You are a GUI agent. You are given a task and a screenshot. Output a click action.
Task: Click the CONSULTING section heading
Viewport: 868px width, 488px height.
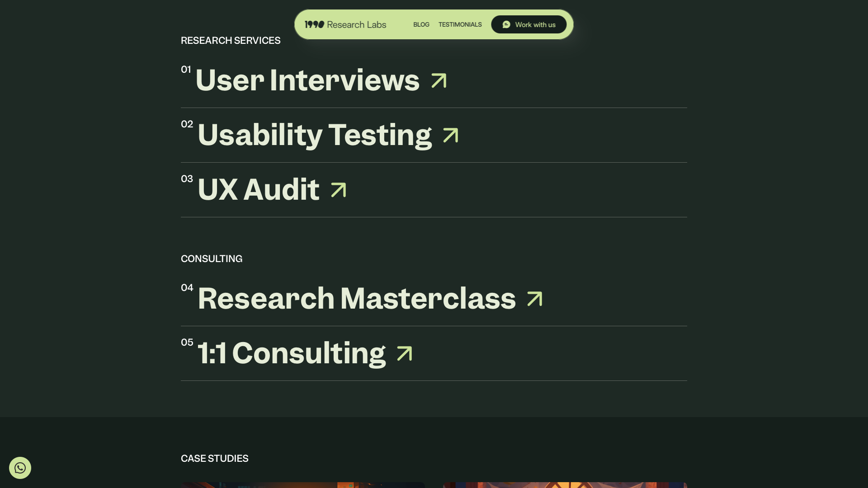212,258
